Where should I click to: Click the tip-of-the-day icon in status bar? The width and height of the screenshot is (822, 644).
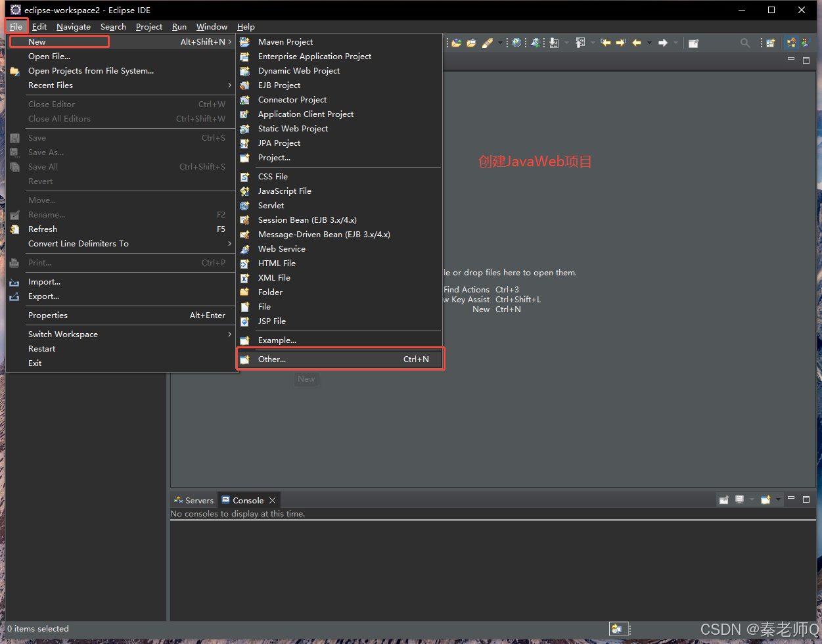pyautogui.click(x=616, y=629)
